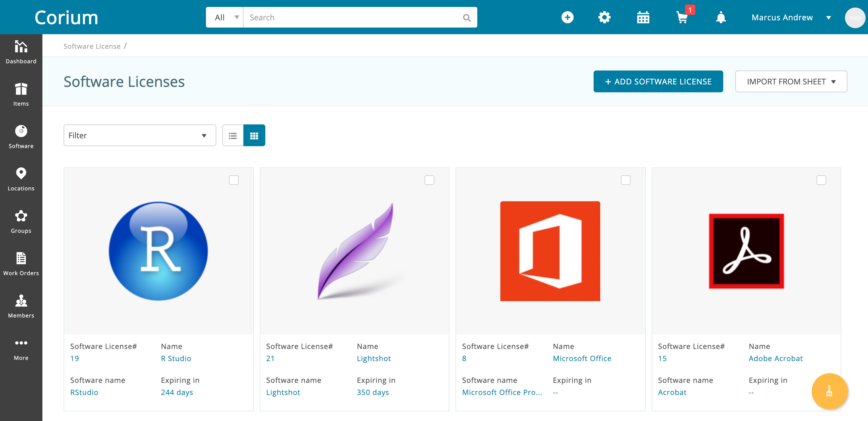This screenshot has width=868, height=421.
Task: Click Software License breadcrumb
Action: pos(92,46)
